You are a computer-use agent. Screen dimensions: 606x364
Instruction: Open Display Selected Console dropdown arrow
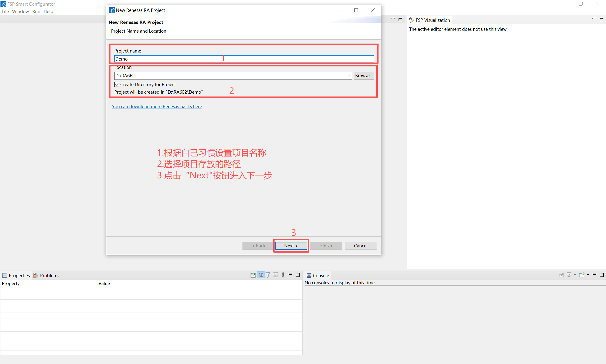point(575,275)
